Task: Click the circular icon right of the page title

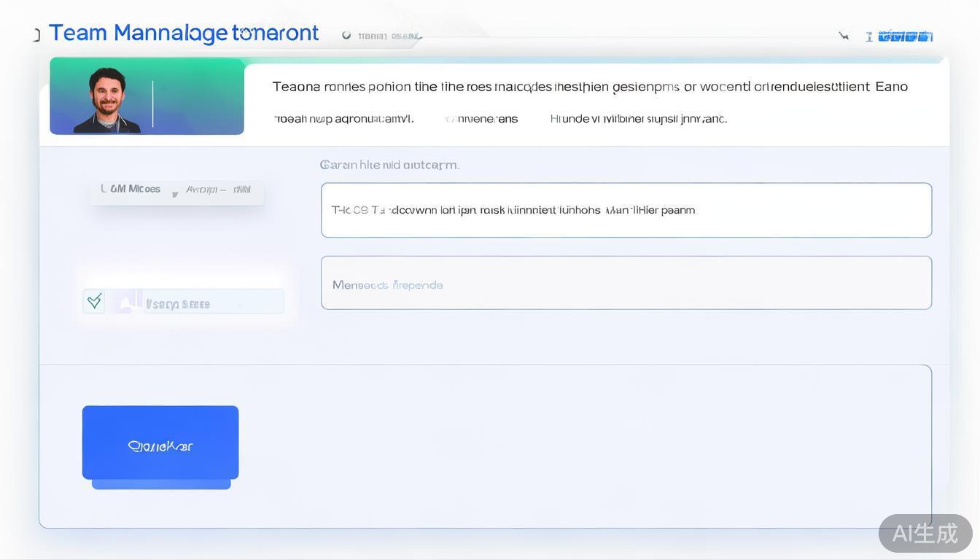Action: click(346, 35)
